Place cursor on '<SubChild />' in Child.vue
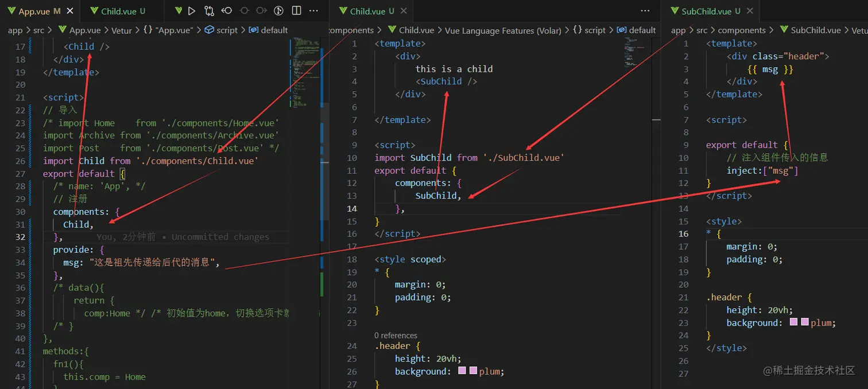Viewport: 868px width, 389px height. [x=447, y=81]
